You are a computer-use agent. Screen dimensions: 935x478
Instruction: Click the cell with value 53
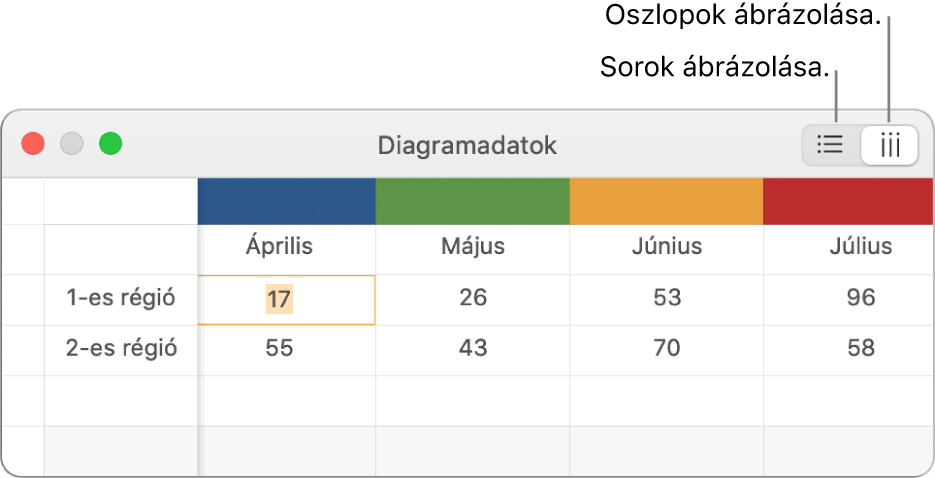[666, 298]
